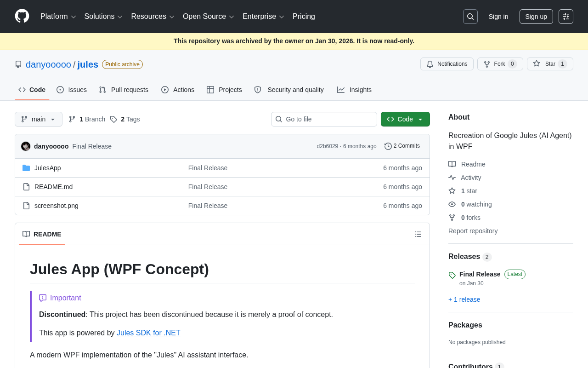Click the eye icon next to 0 watching
This screenshot has height=368, width=588.
(x=452, y=204)
